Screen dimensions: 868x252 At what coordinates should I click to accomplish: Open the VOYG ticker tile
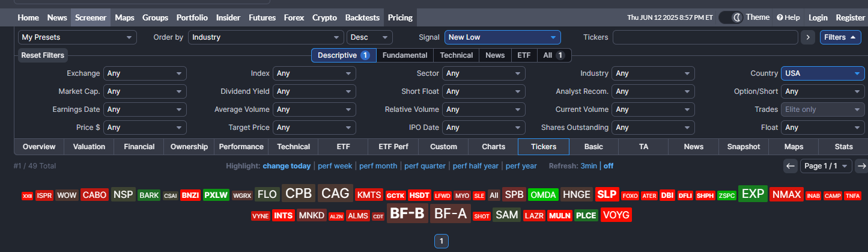point(616,215)
